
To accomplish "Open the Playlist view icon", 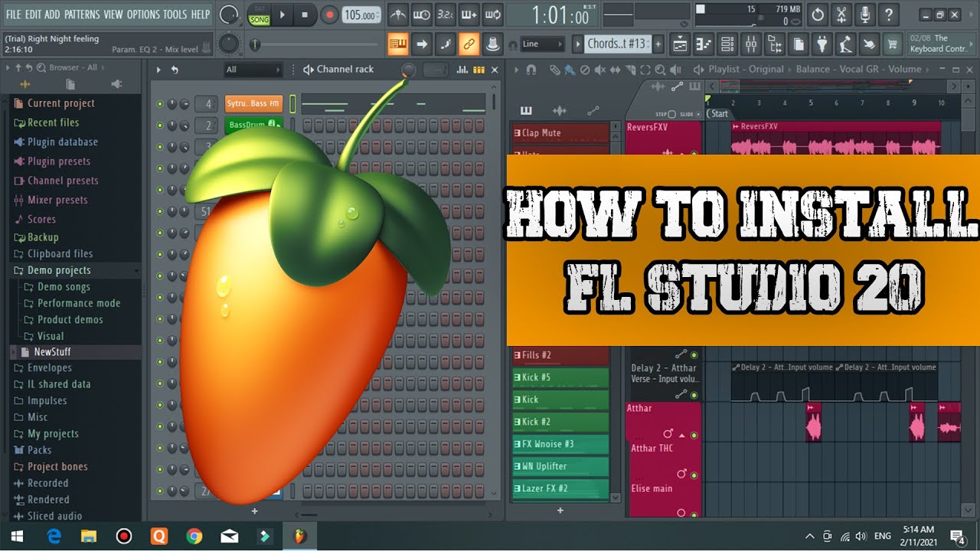I will (680, 44).
